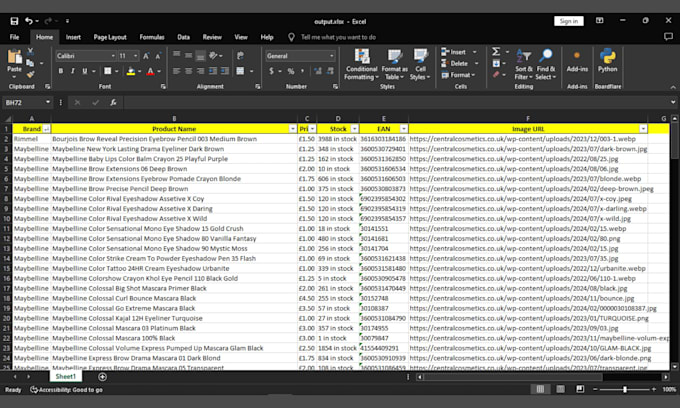Apply Percent style
This screenshot has width=680, height=408.
[291, 71]
